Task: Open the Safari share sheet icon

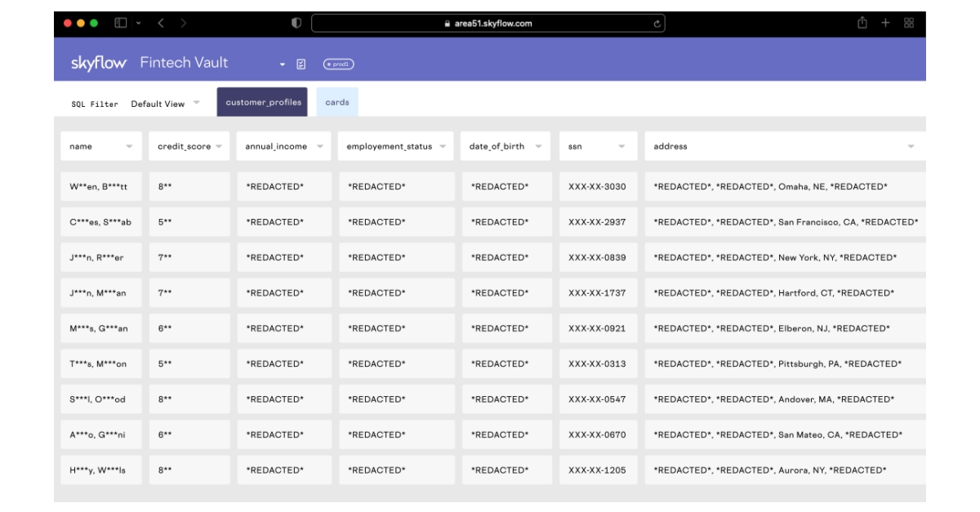Action: point(861,24)
